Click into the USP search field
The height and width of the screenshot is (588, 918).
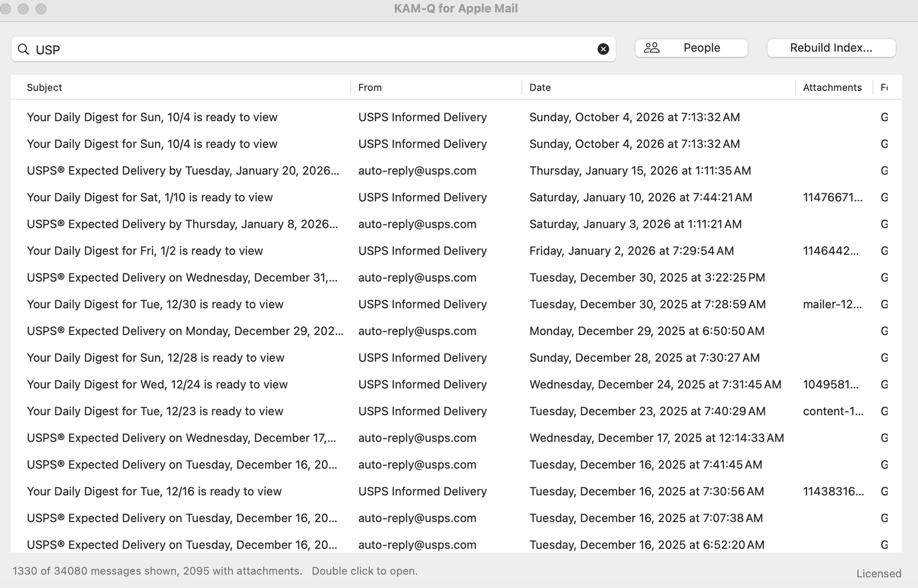313,49
